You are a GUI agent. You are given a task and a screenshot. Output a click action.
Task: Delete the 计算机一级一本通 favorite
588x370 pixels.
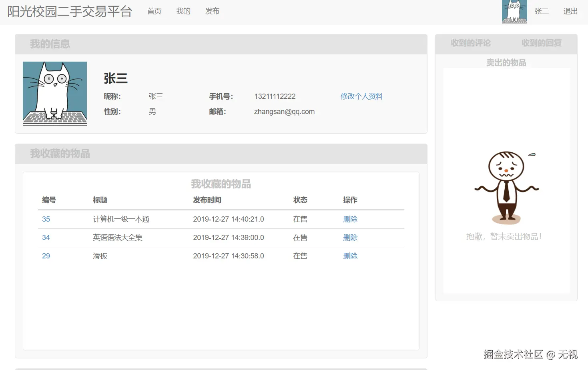350,219
